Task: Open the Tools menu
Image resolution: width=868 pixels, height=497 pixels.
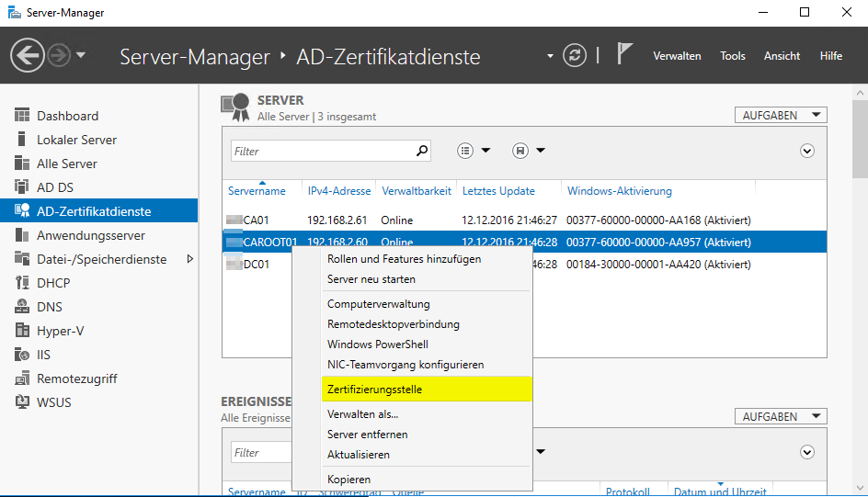Action: click(x=732, y=56)
